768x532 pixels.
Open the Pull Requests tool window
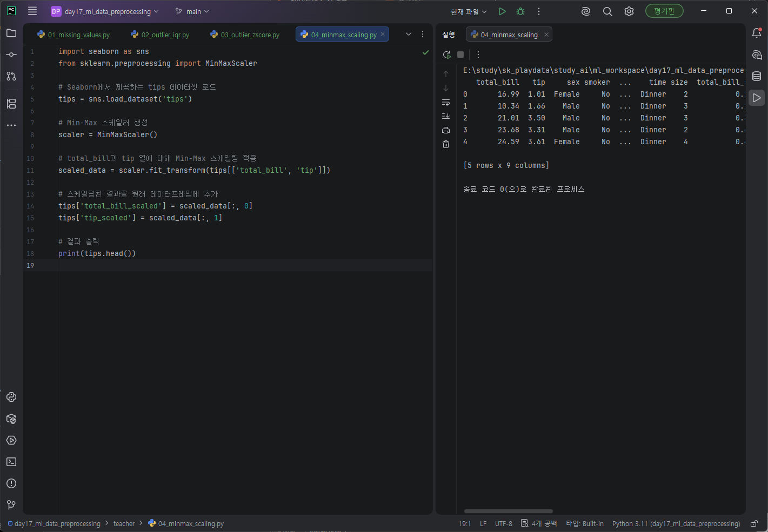click(11, 76)
